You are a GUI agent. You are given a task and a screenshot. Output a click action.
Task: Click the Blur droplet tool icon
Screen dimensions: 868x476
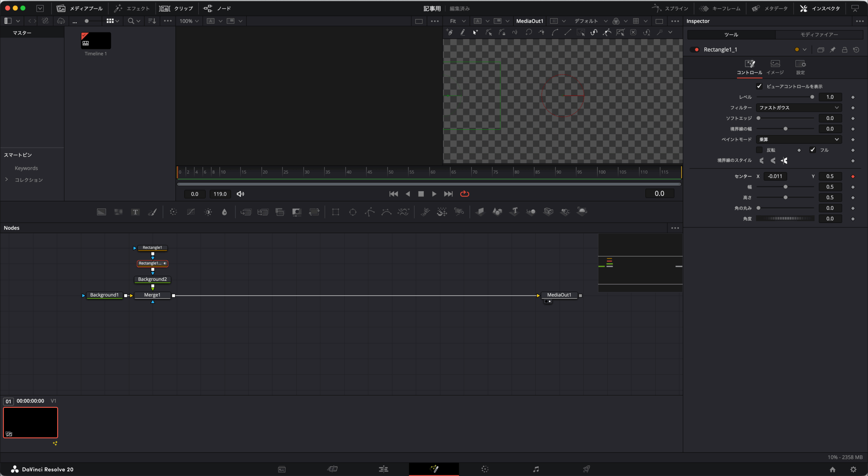[224, 212]
